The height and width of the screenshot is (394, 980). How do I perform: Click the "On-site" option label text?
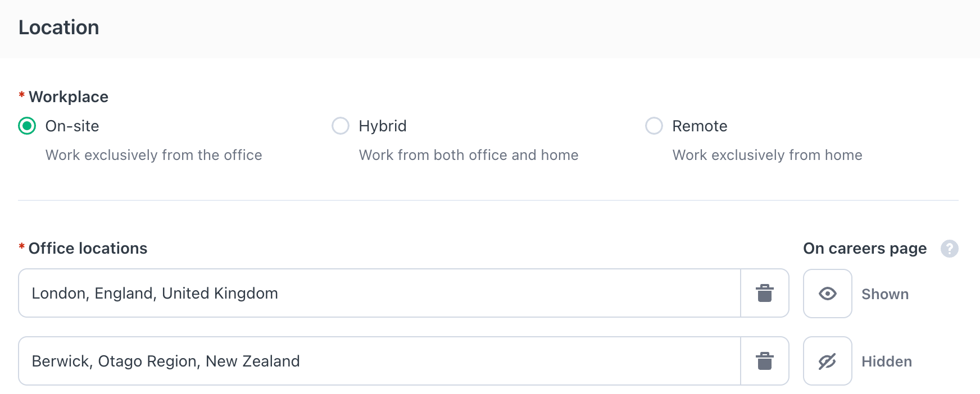point(72,126)
